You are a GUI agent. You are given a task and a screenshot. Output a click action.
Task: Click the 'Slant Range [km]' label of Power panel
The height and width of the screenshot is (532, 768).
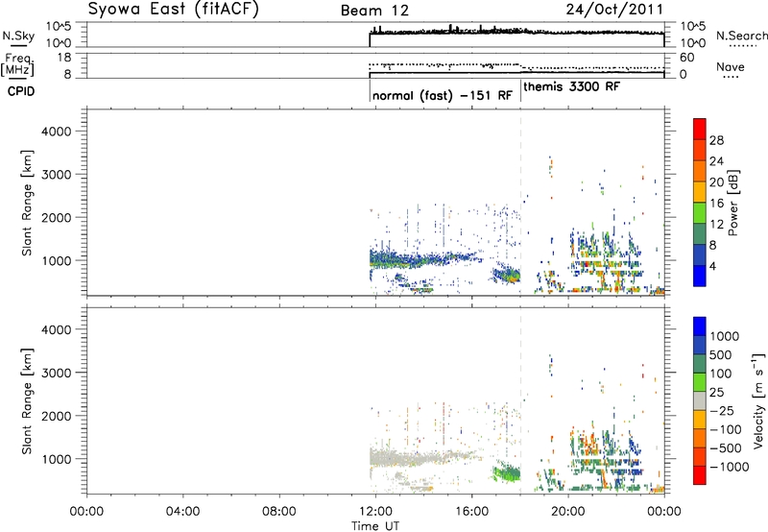tap(27, 204)
